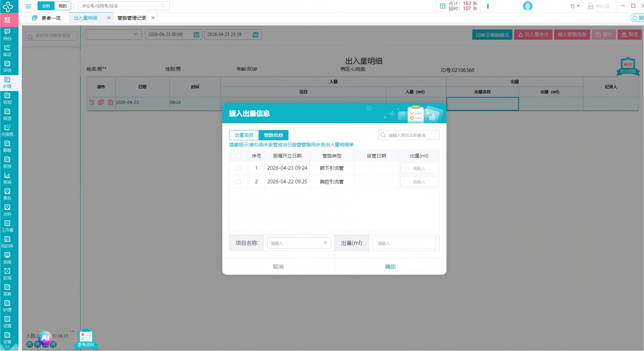Check the 腋下引流管 row checkbox
The width and height of the screenshot is (644, 351).
(239, 168)
